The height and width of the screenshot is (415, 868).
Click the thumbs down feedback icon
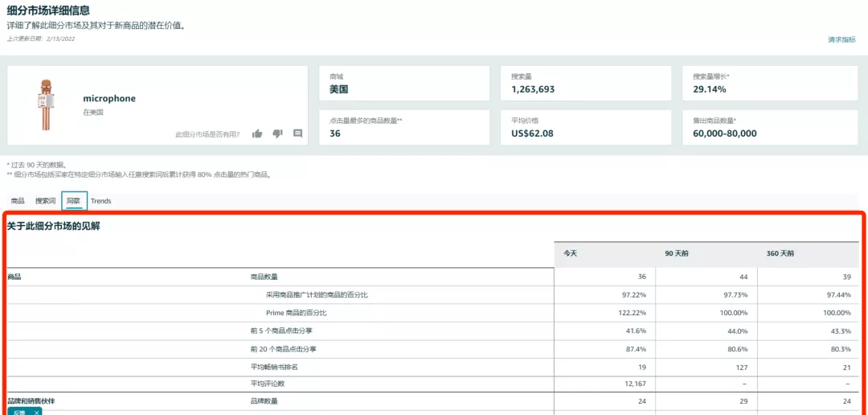[x=277, y=134]
